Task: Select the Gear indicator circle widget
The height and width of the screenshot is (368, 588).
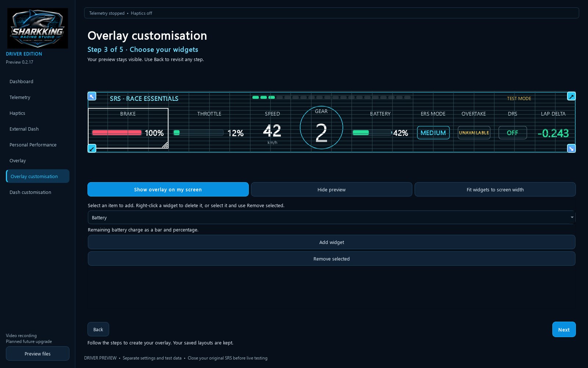Action: (321, 128)
